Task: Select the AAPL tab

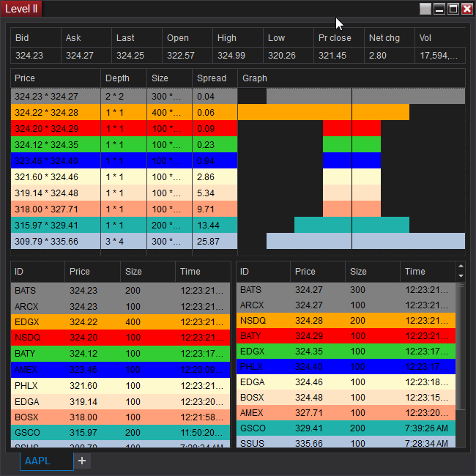Action: pyautogui.click(x=47, y=461)
